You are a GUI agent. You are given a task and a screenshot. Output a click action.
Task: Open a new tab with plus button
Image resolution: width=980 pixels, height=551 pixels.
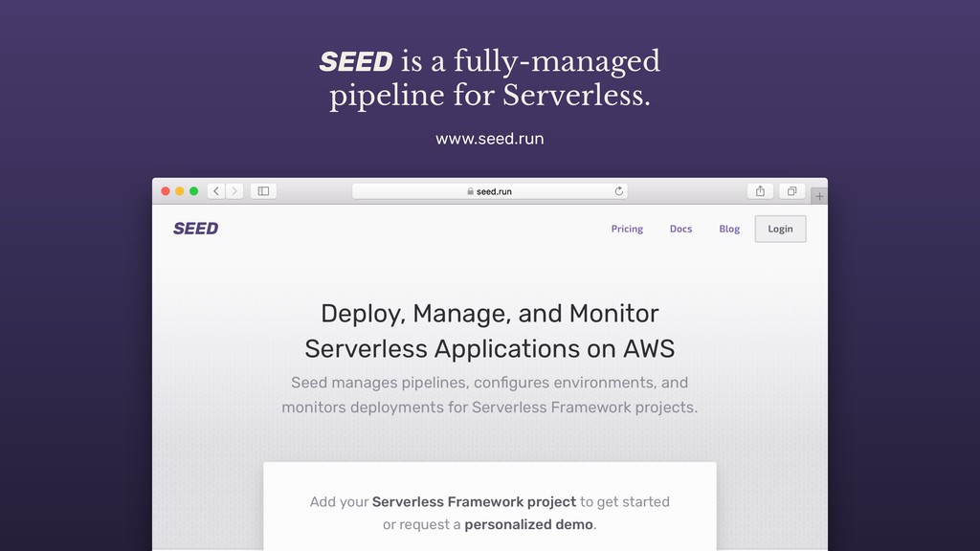coord(819,196)
